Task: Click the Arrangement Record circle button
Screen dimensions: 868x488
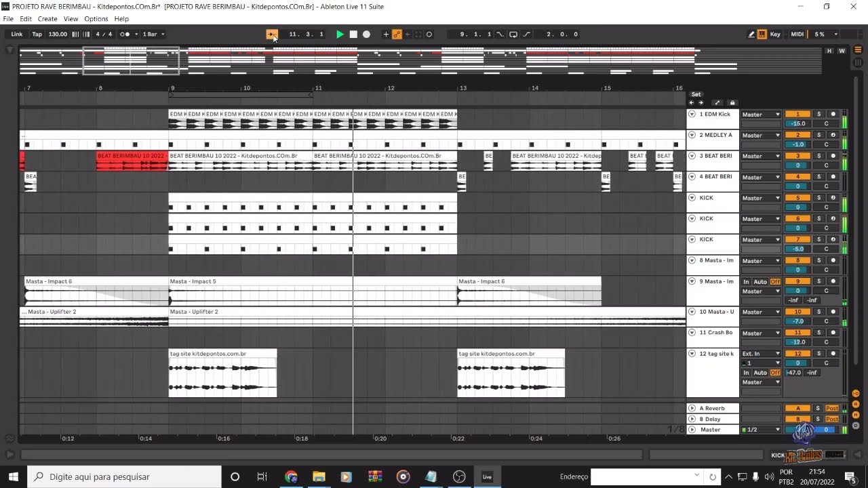Action: pyautogui.click(x=366, y=34)
